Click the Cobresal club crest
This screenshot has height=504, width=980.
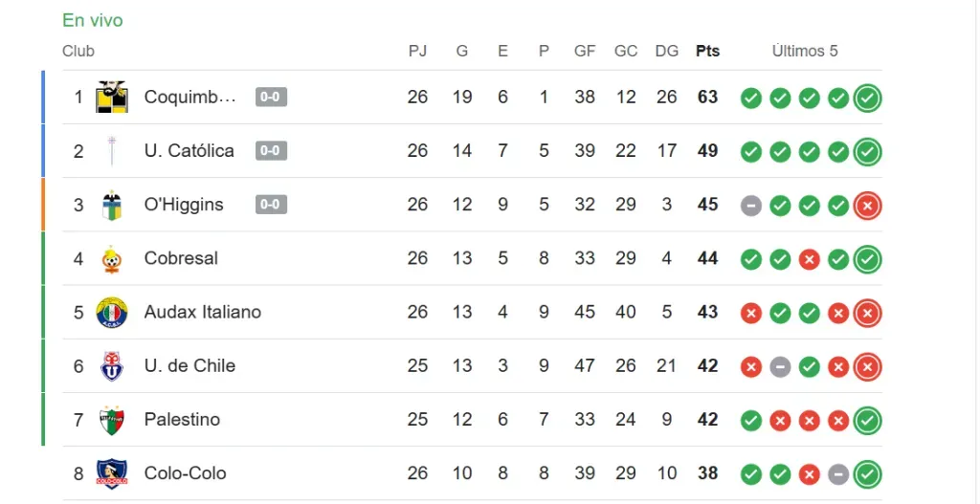(x=112, y=259)
